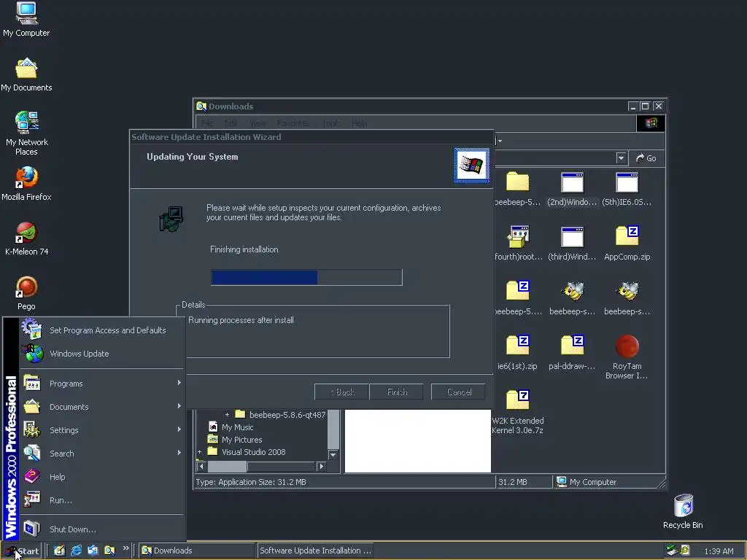The image size is (747, 560).
Task: Click the Start button
Action: 21,551
